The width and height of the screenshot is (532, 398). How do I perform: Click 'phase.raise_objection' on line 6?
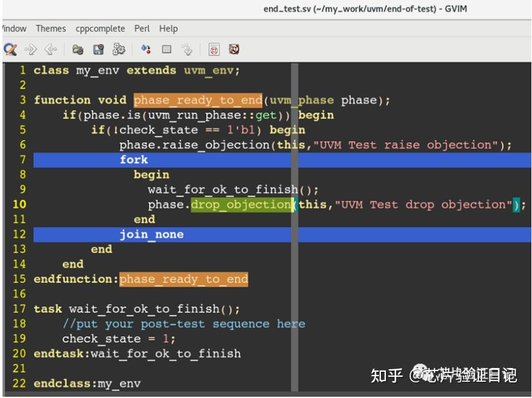(x=194, y=146)
